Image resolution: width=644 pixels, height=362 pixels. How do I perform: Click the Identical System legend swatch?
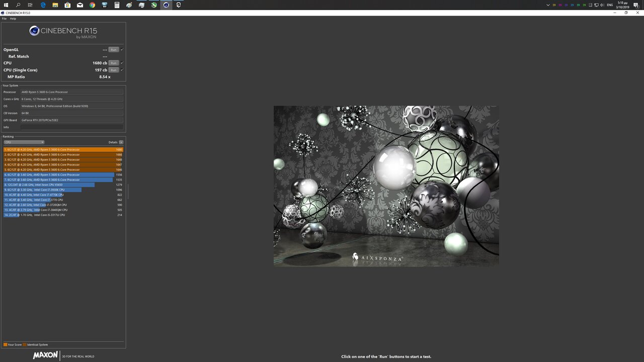click(x=25, y=344)
